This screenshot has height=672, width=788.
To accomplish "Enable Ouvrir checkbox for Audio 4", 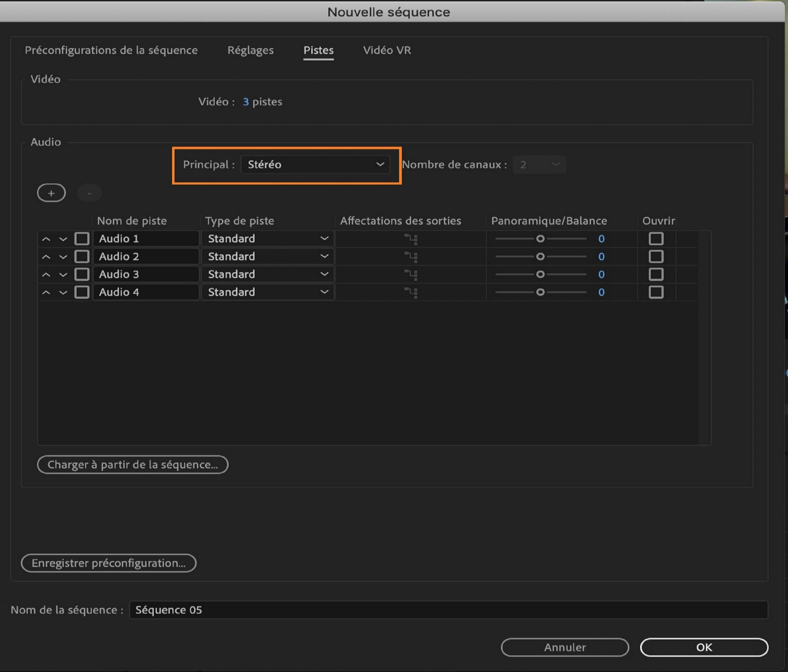I will 655,292.
